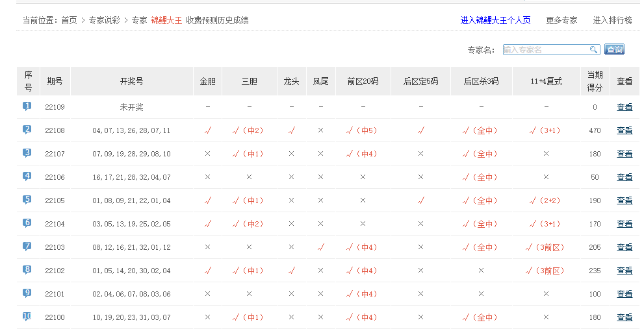Screen dimensions: 644x329
Task: Click rank badge number 7 icon
Action: pos(27,247)
